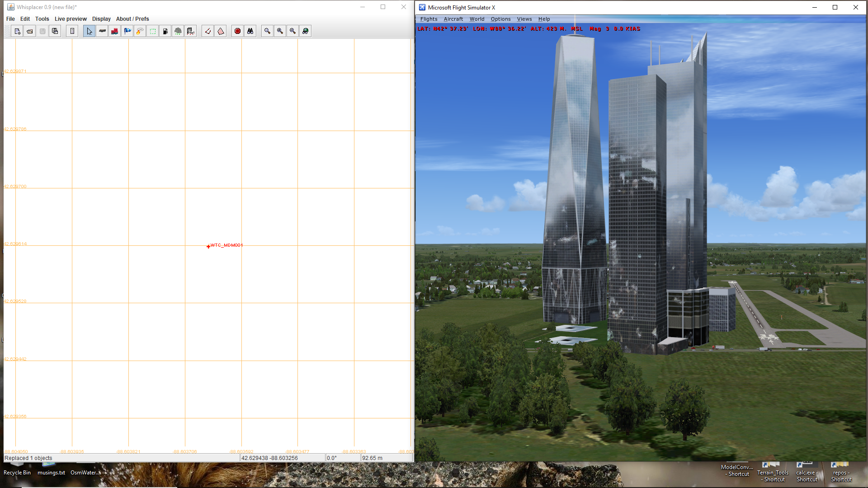This screenshot has height=488, width=868.
Task: Click the plain magnifier zoom icon
Action: click(x=268, y=31)
